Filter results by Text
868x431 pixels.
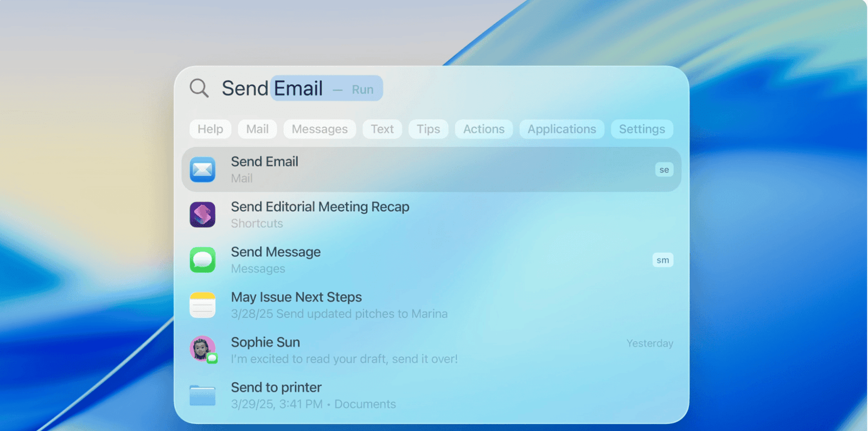click(x=382, y=129)
